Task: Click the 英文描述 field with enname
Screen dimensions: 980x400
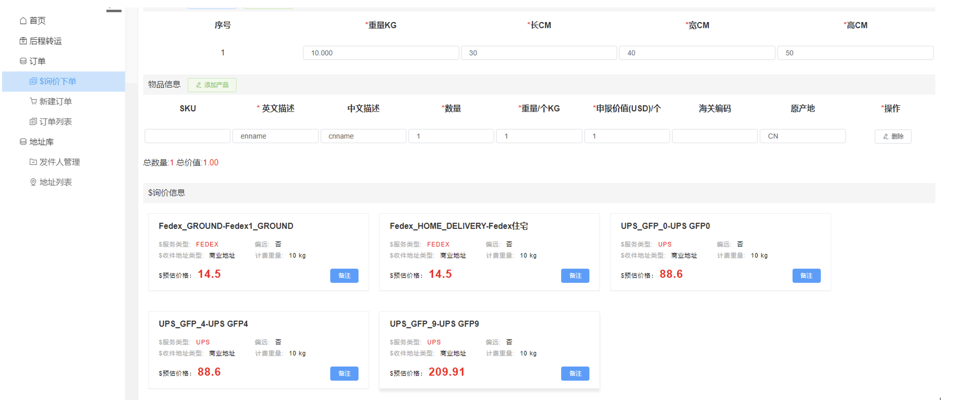Action: 275,136
